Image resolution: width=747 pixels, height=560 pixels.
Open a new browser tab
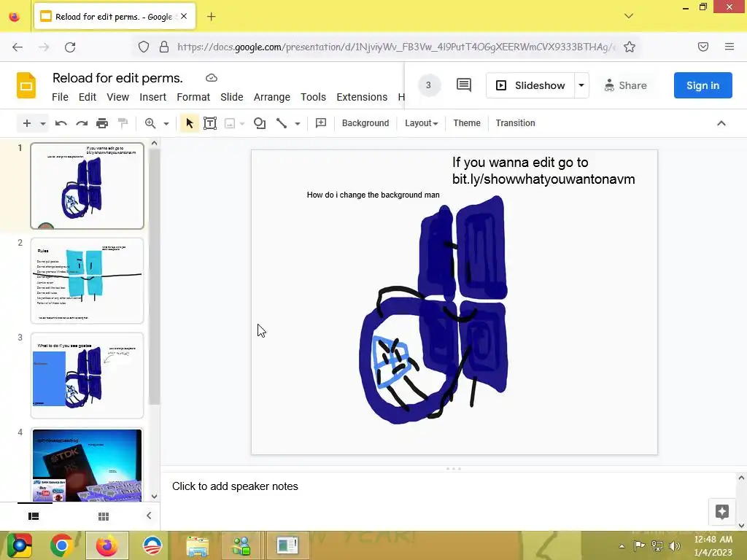tap(211, 17)
